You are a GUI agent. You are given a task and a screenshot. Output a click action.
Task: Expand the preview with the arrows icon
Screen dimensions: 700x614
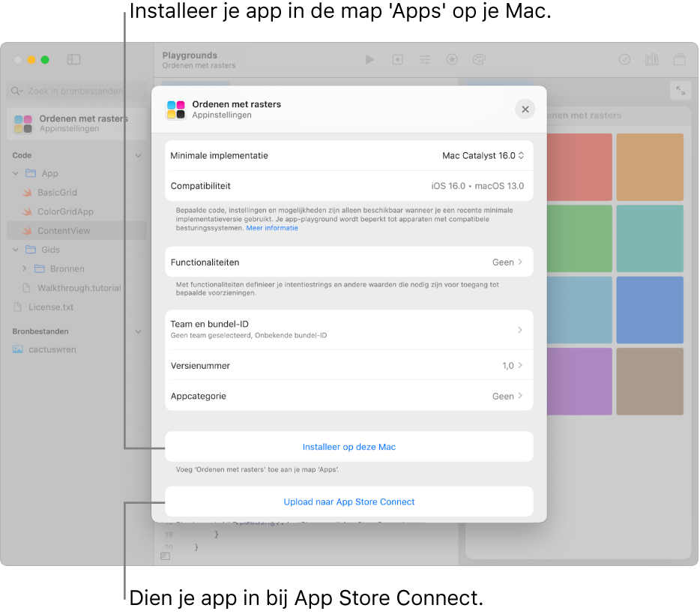click(680, 91)
